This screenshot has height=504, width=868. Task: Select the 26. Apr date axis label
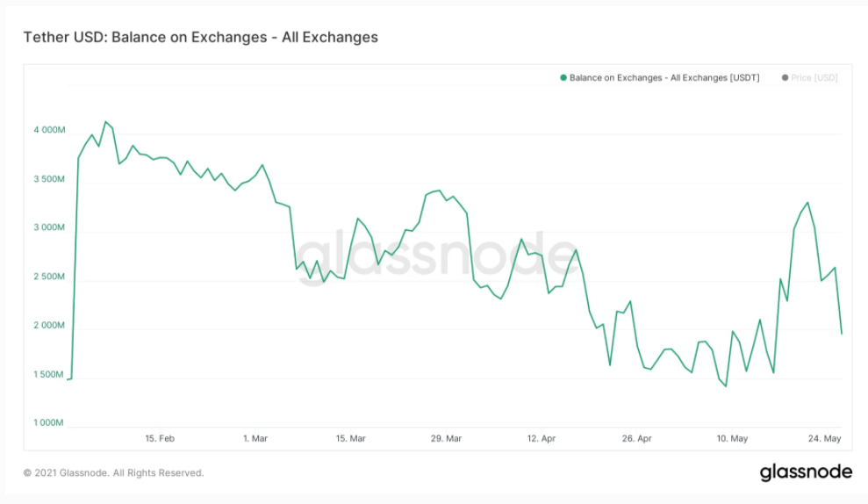(x=636, y=439)
